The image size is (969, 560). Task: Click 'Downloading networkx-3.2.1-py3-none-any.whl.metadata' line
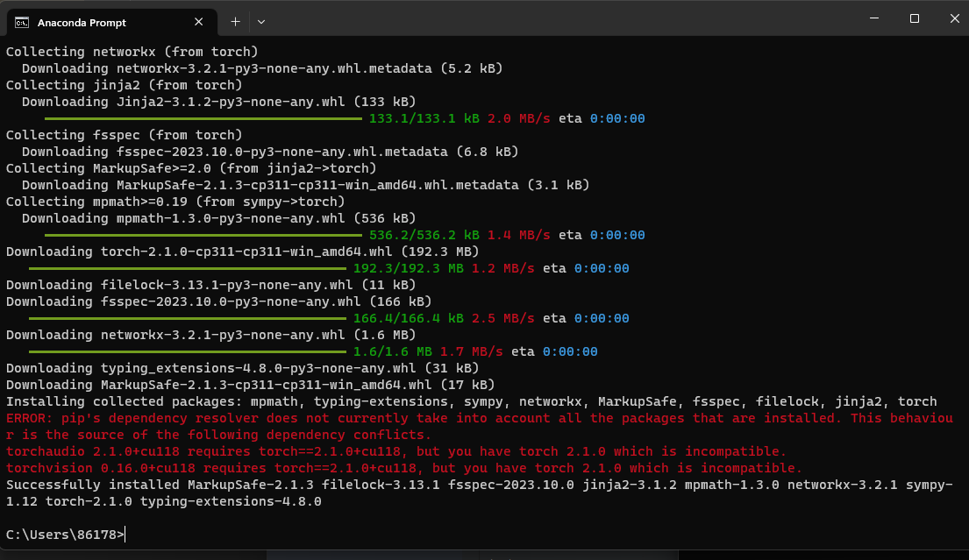coord(262,68)
